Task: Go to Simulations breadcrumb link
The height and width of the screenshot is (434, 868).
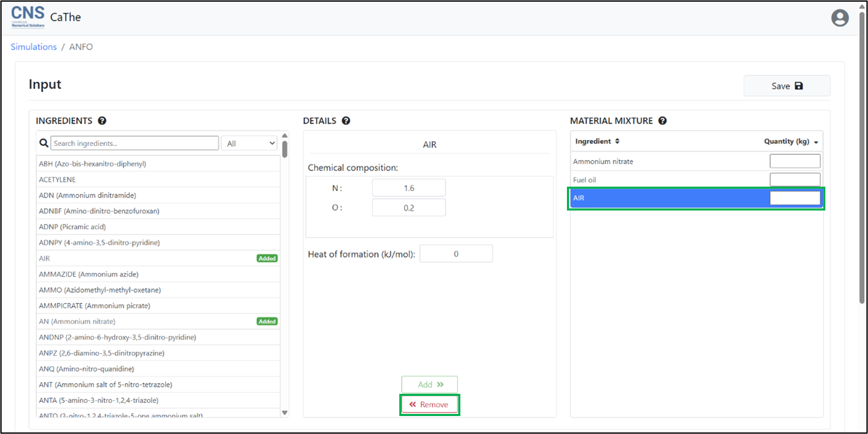Action: coord(33,47)
